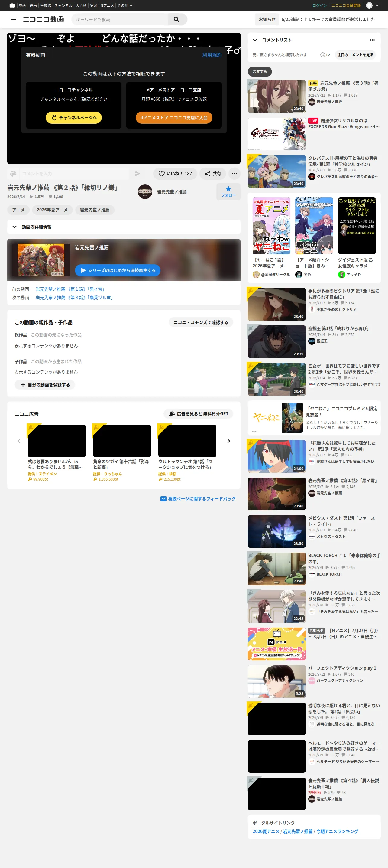Click the 岩元先輩ノ推薦 channel avatar

(x=145, y=192)
